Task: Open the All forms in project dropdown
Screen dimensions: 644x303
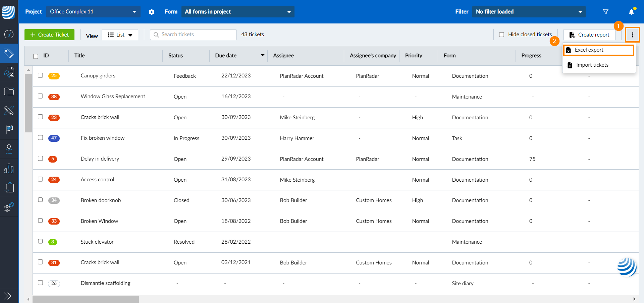Action: pyautogui.click(x=238, y=12)
